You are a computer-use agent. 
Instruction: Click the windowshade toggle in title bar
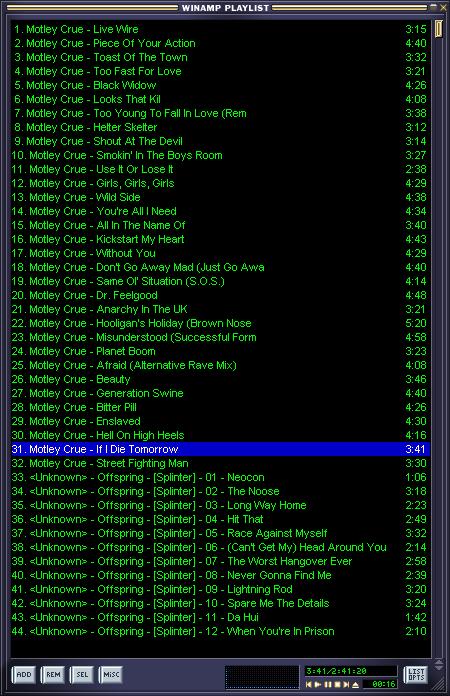[x=434, y=7]
